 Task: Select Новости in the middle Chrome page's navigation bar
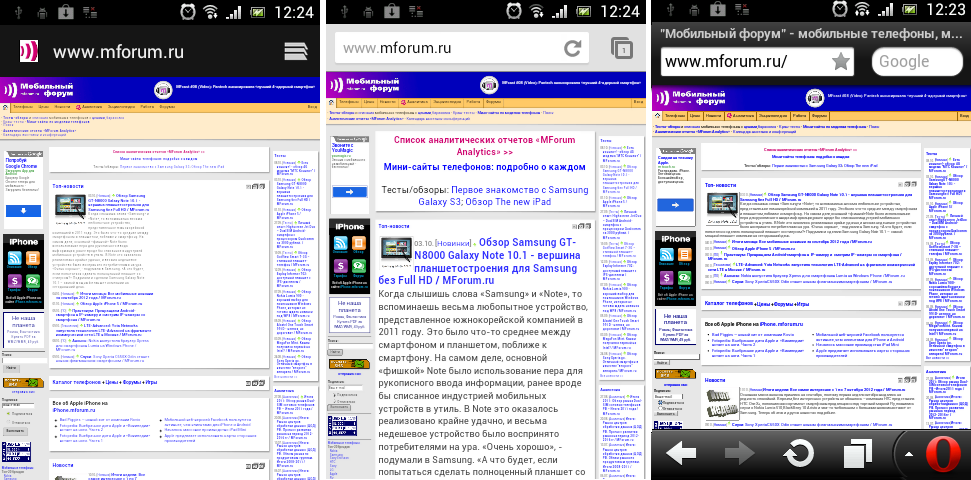coord(390,103)
